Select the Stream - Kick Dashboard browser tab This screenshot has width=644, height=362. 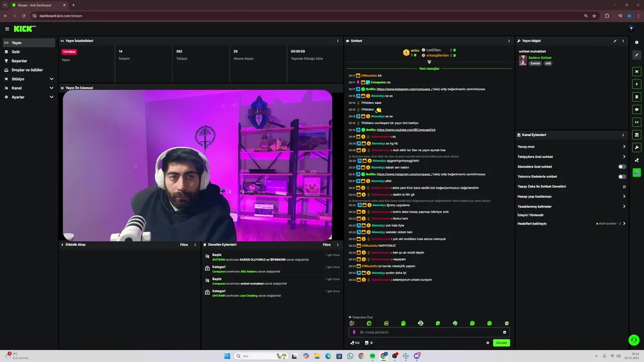(x=39, y=5)
